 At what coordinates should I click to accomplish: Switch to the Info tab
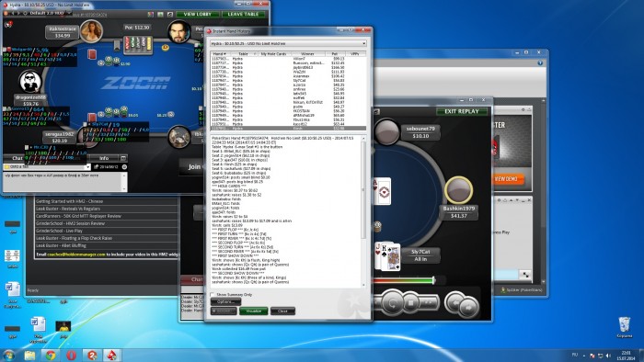(x=104, y=158)
